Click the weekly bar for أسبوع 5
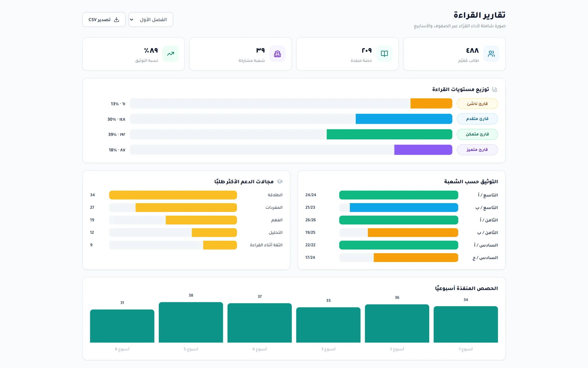Image resolution: width=588 pixels, height=368 pixels. click(x=191, y=322)
